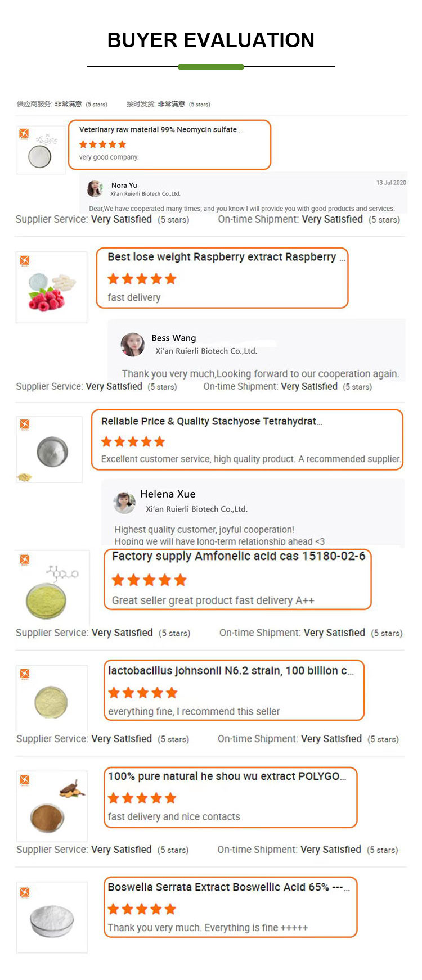The image size is (422, 980).
Task: View the Stachyose white powder thumbnail
Action: (x=52, y=450)
